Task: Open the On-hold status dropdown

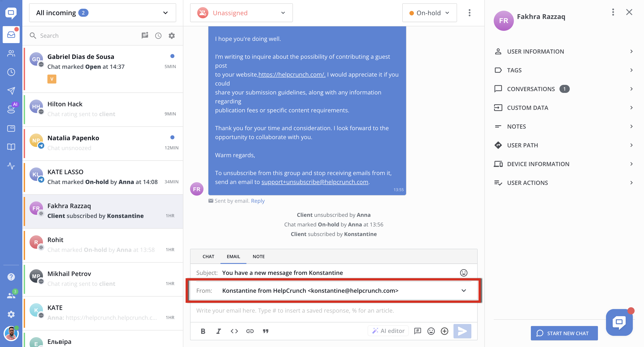Action: [429, 13]
